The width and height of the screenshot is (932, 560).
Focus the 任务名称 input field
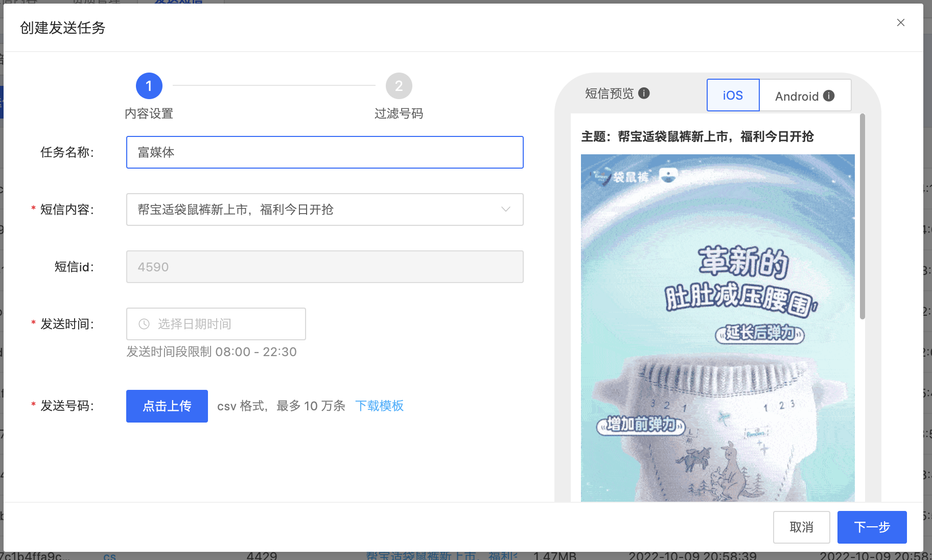point(325,152)
